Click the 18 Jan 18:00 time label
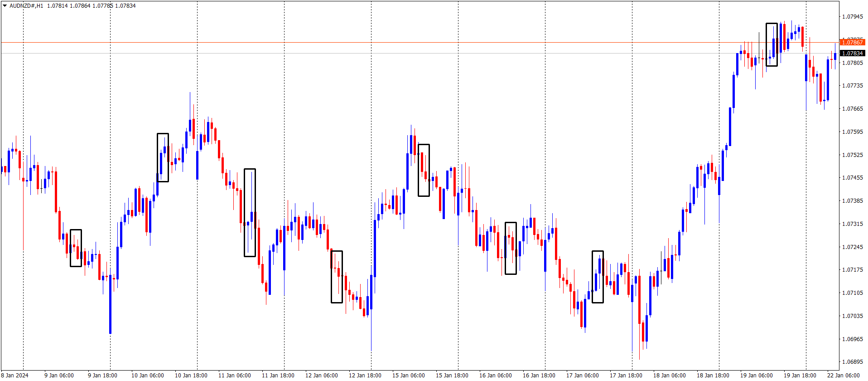The height and width of the screenshot is (381, 868). point(713,376)
